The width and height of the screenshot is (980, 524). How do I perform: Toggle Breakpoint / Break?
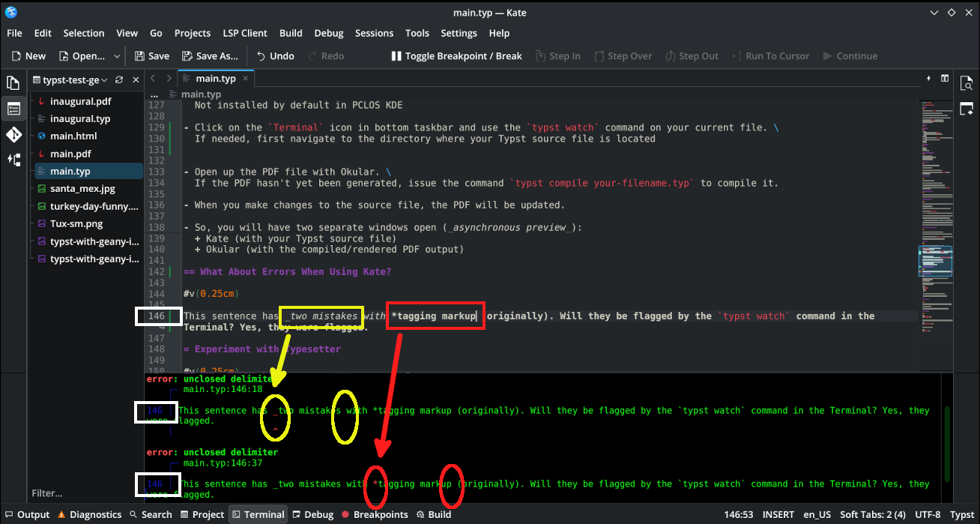[456, 55]
